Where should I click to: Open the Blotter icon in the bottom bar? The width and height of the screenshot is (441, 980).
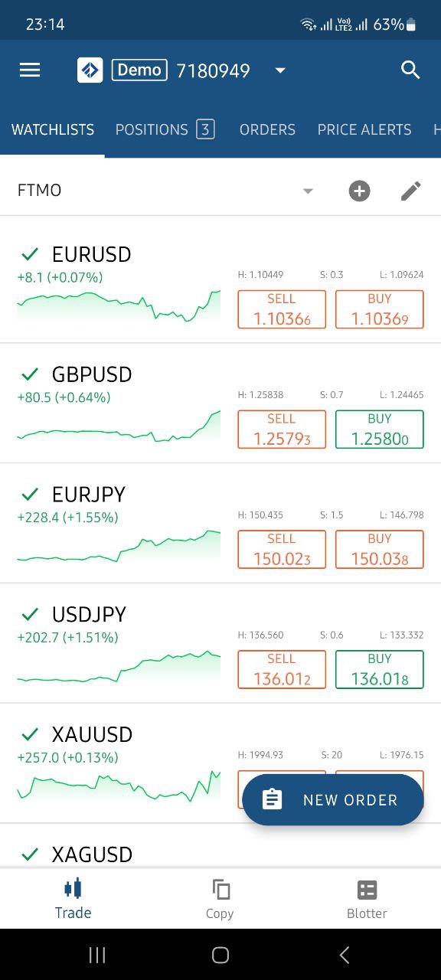[367, 890]
